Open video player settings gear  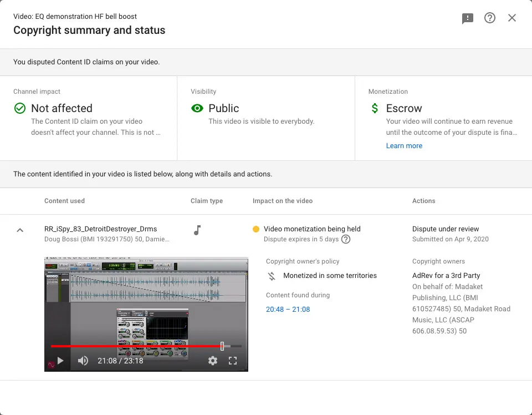(x=213, y=361)
